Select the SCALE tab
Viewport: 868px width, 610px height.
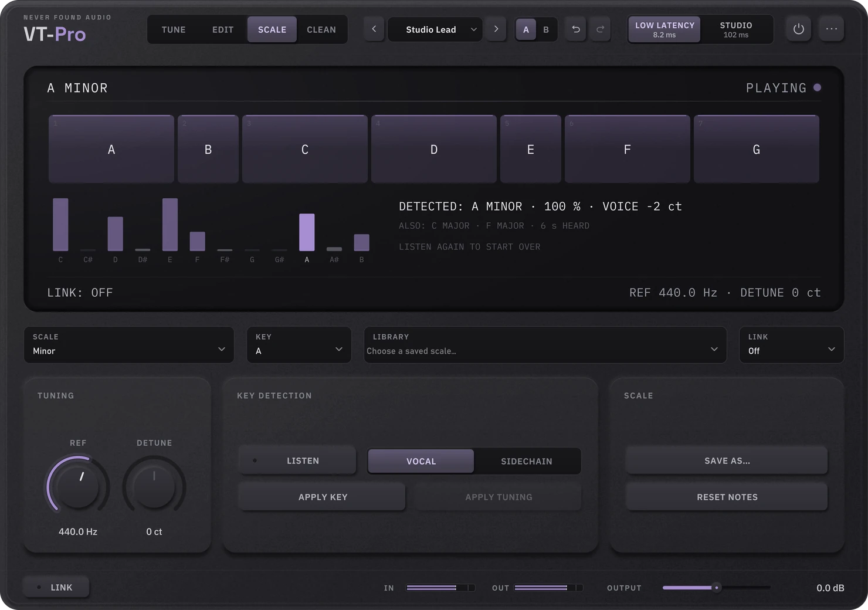272,29
